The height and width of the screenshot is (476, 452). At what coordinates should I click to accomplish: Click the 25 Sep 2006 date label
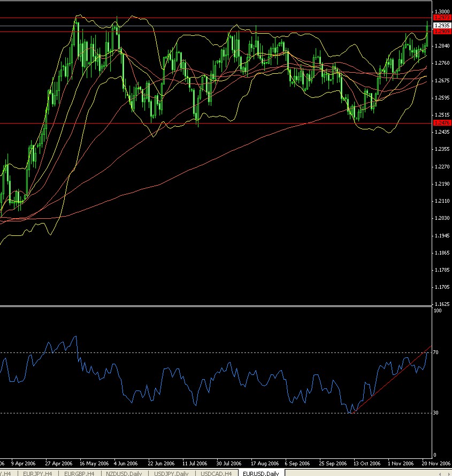point(333,464)
